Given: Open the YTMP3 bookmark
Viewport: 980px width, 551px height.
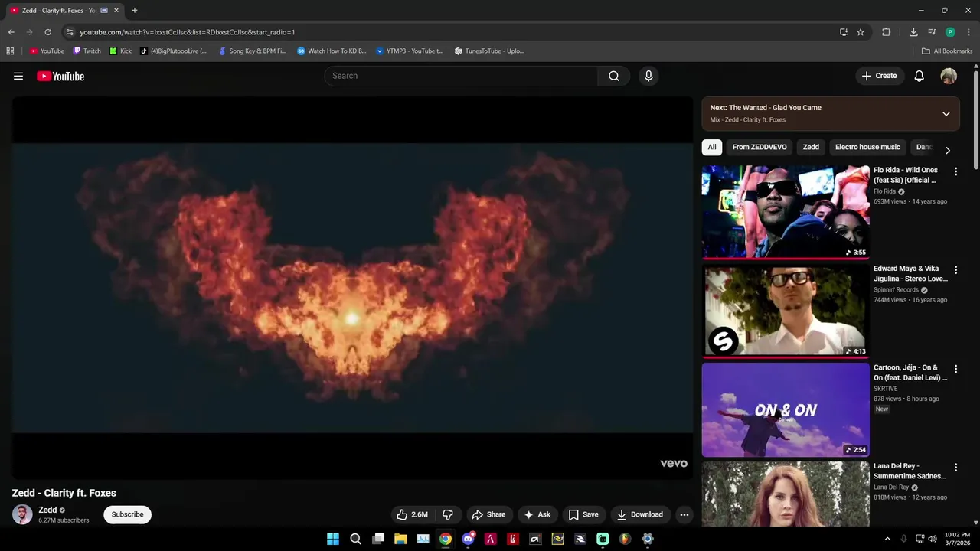Looking at the screenshot, I should click(x=409, y=51).
